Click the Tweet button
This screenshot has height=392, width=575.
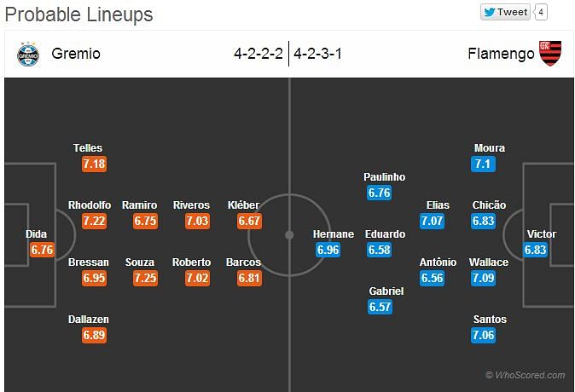tap(505, 12)
